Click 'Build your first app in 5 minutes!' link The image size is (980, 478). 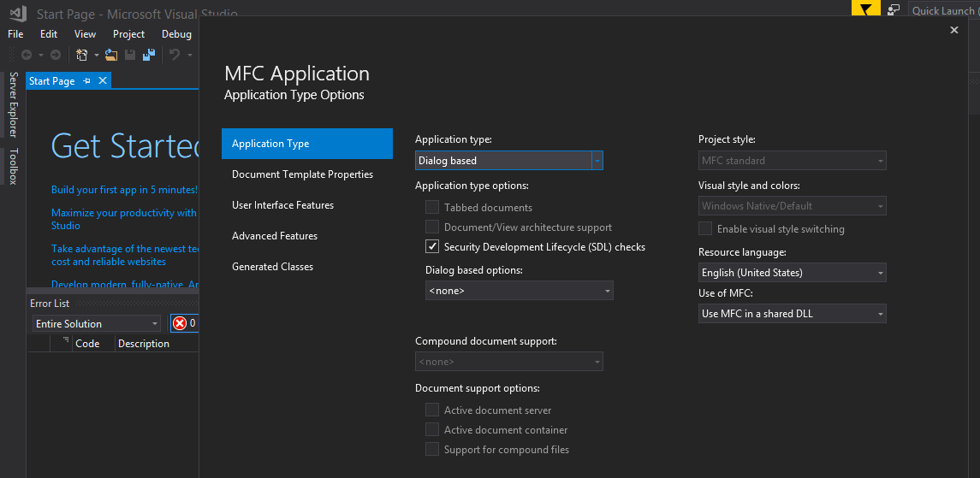click(x=124, y=189)
